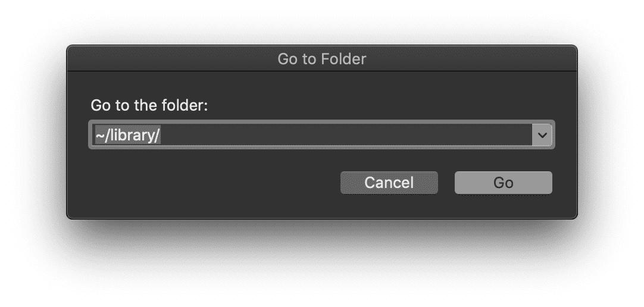This screenshot has height=307, width=644.
Task: Close the Go to Folder dialog via Cancel
Action: click(389, 183)
